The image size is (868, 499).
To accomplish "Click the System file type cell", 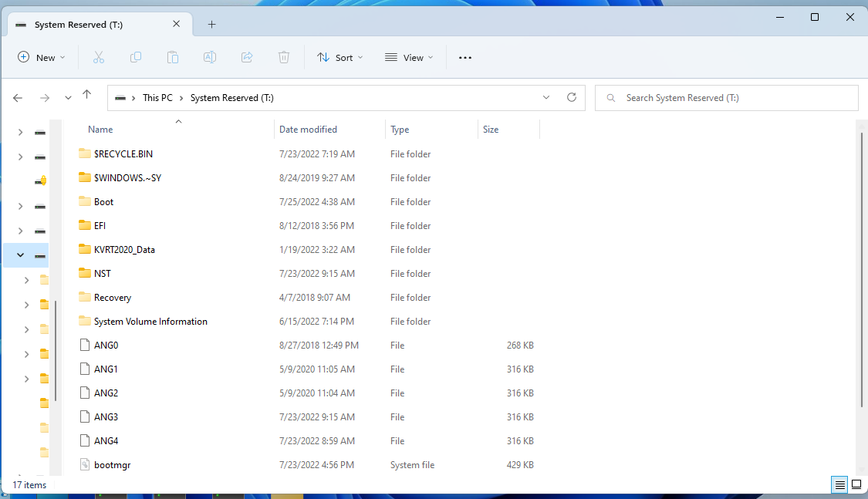I will coord(413,465).
